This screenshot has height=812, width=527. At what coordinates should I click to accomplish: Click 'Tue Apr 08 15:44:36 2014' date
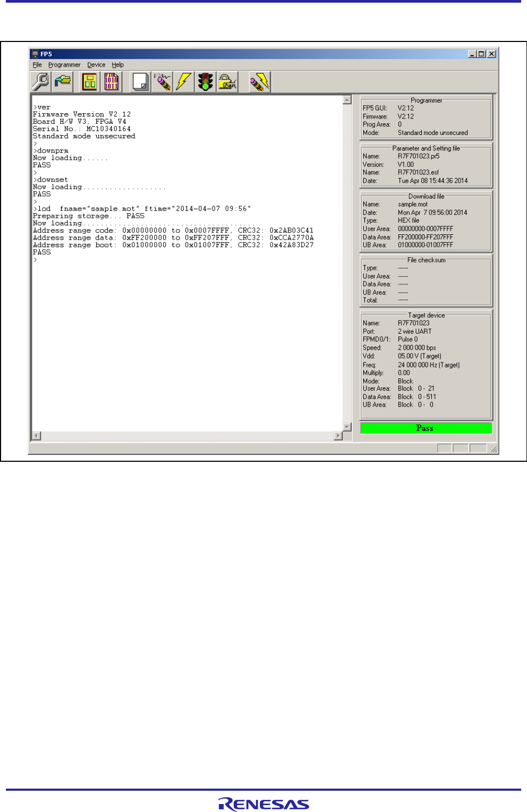click(433, 181)
